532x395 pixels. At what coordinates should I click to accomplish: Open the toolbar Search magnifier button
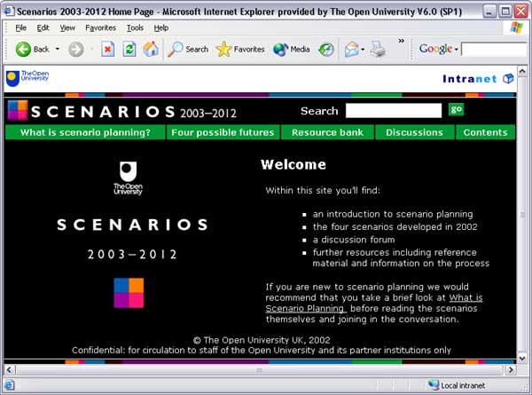(x=188, y=50)
